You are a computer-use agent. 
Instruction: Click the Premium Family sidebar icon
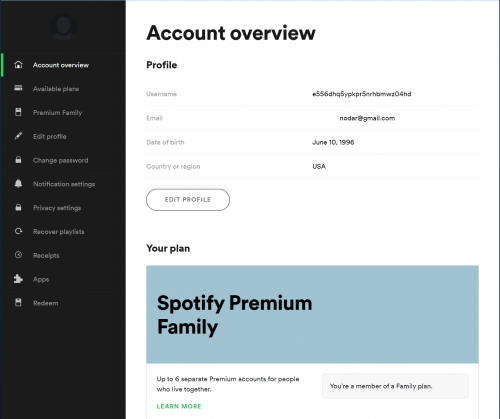18,112
